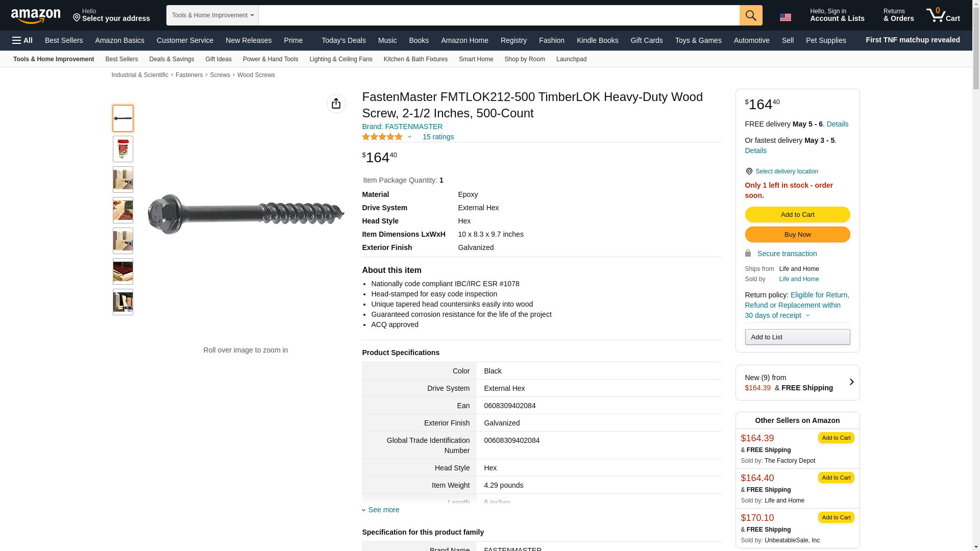The height and width of the screenshot is (551, 980).
Task: Open the 15 ratings link
Action: pos(438,137)
